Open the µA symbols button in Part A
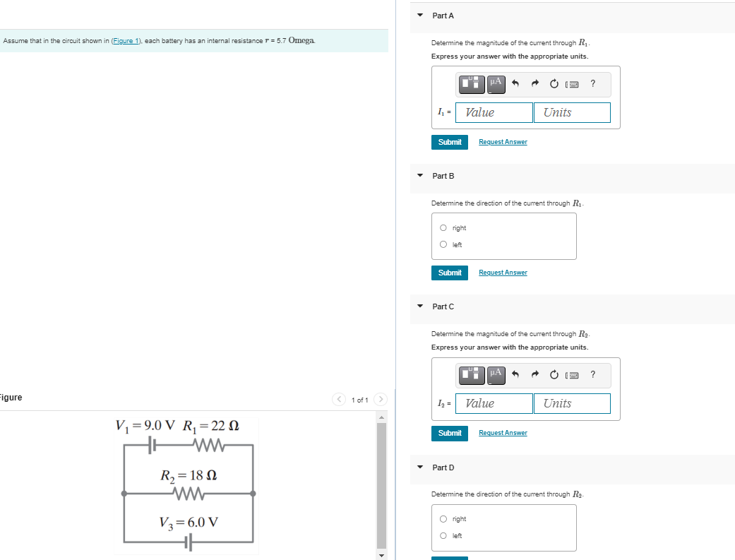735x560 pixels. click(496, 84)
